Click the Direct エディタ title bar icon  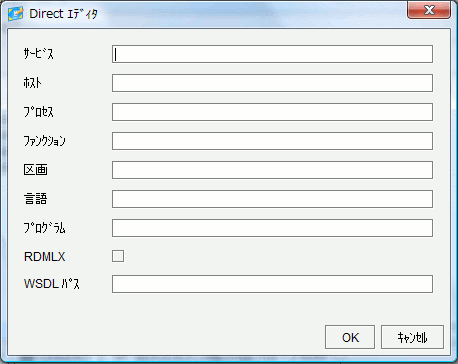(16, 14)
